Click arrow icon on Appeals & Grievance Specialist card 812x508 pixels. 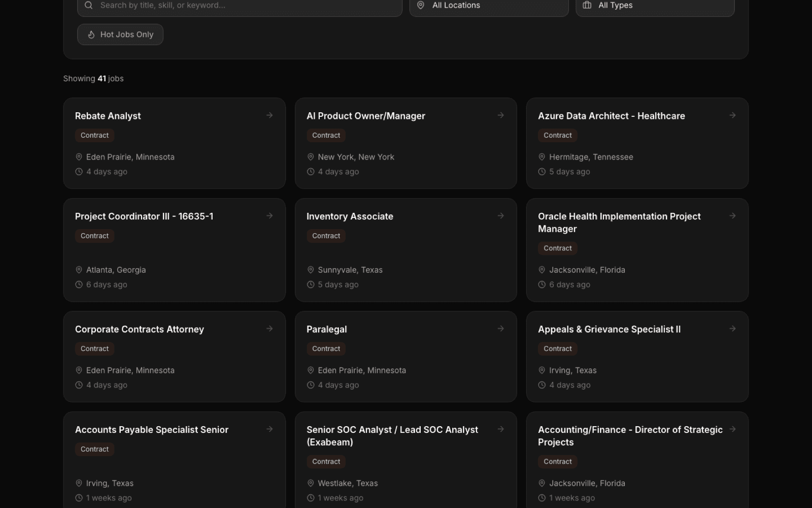[x=732, y=329]
